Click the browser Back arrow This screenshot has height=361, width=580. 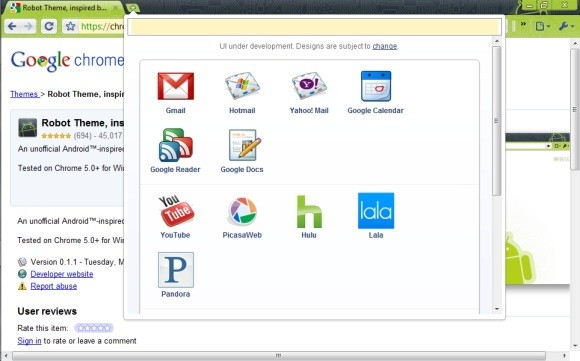coord(12,26)
